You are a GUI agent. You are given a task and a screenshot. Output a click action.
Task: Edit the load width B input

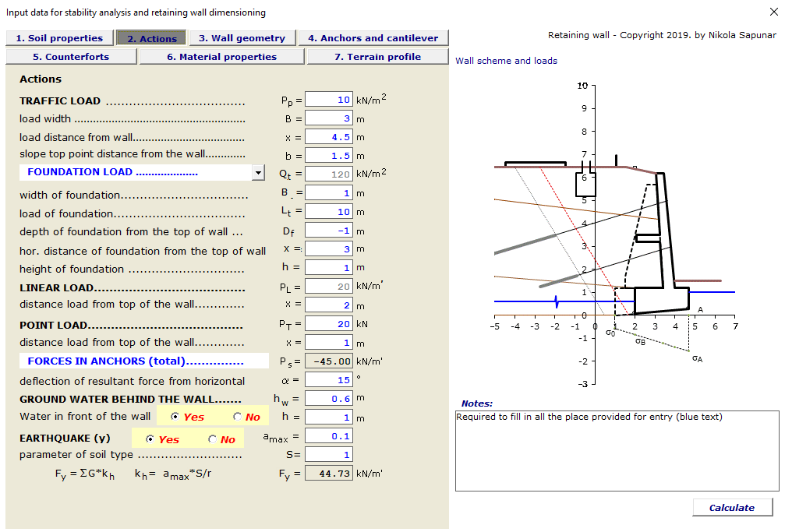(x=327, y=118)
